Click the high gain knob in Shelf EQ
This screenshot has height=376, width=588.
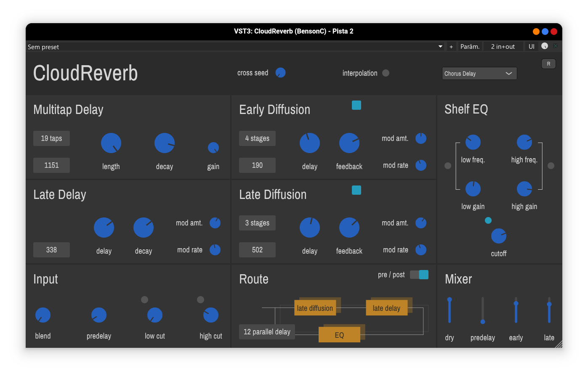pyautogui.click(x=524, y=189)
